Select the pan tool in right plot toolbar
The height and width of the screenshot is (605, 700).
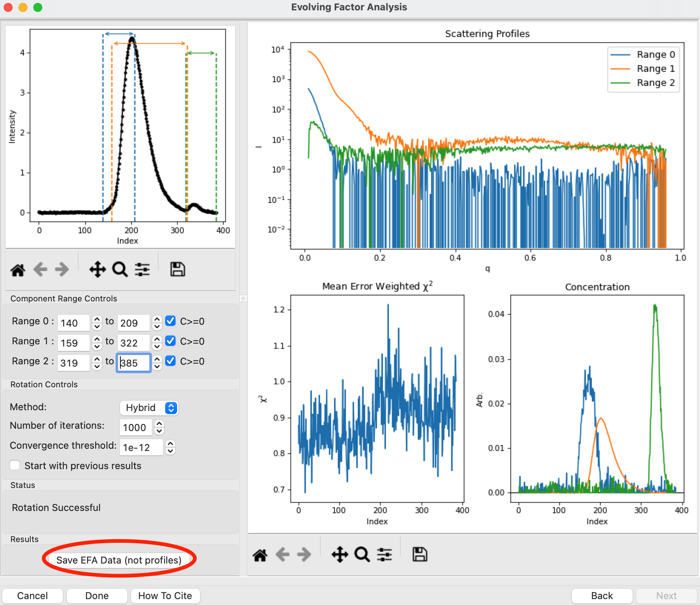coord(340,555)
